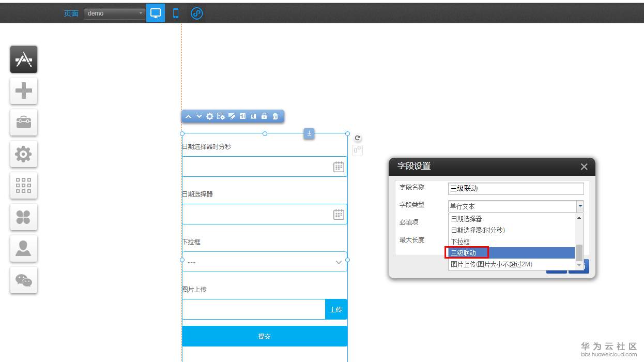644x362 pixels.
Task: Open form settings list-gear icon
Action: pyautogui.click(x=221, y=116)
